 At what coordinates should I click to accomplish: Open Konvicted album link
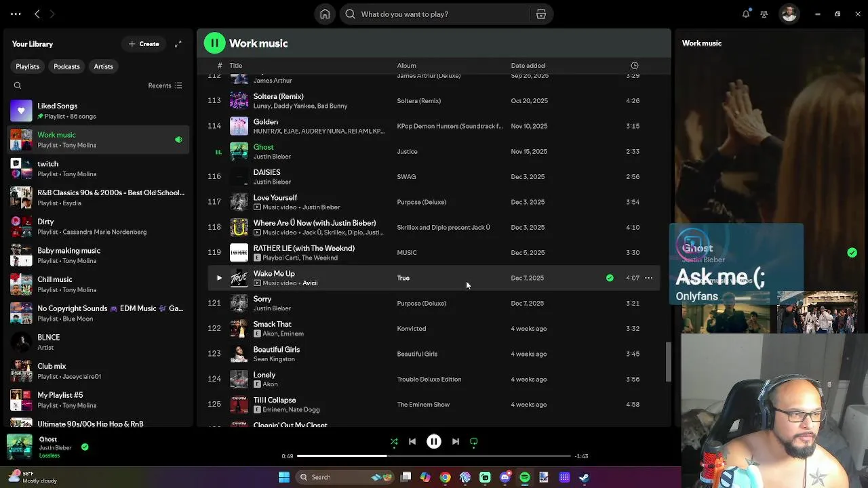411,329
